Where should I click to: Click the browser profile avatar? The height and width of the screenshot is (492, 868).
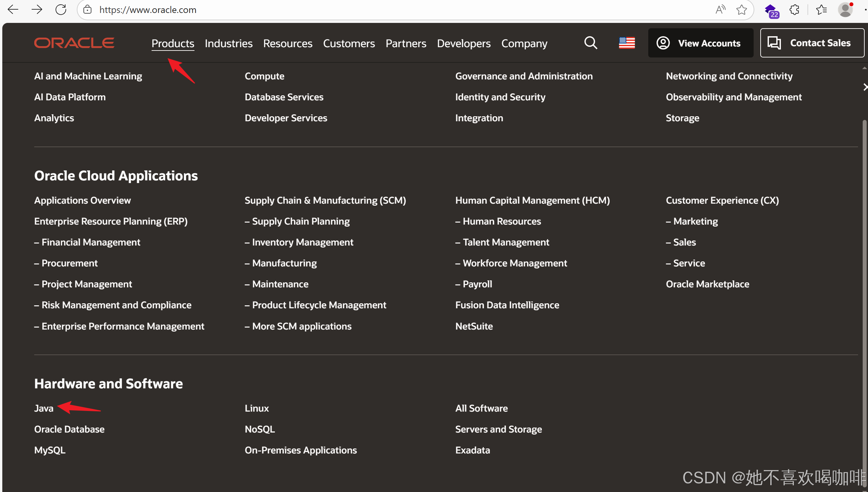(845, 9)
